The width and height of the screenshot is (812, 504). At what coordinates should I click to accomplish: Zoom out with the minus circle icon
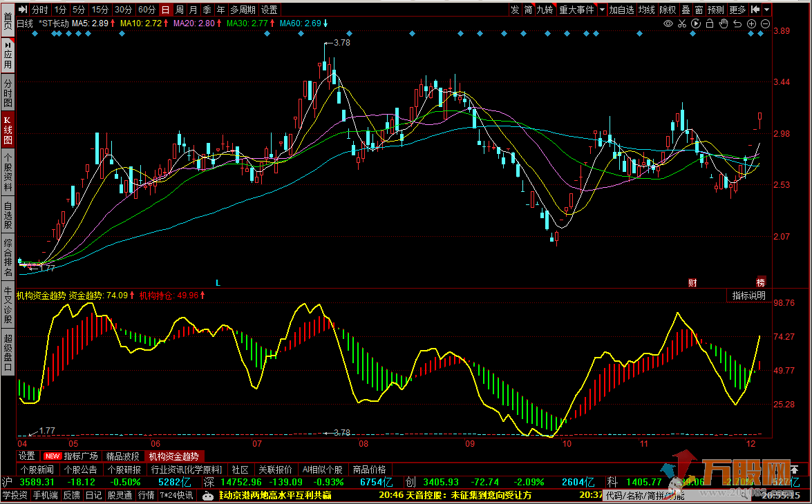(766, 23)
